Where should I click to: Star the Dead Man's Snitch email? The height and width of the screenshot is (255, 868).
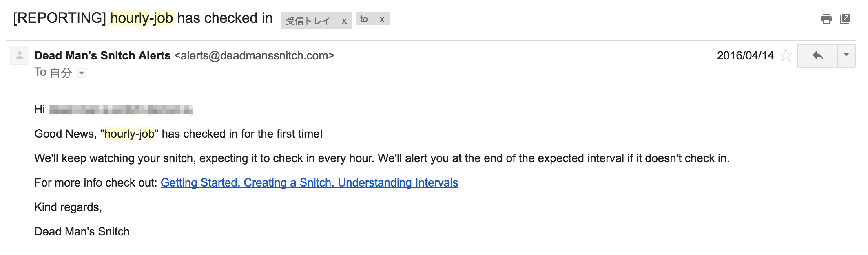tap(786, 55)
